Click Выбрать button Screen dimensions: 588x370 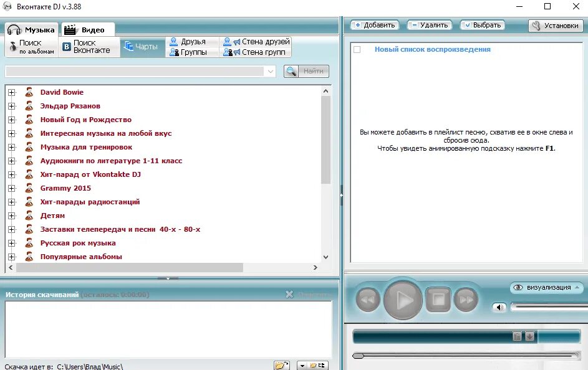coord(483,25)
